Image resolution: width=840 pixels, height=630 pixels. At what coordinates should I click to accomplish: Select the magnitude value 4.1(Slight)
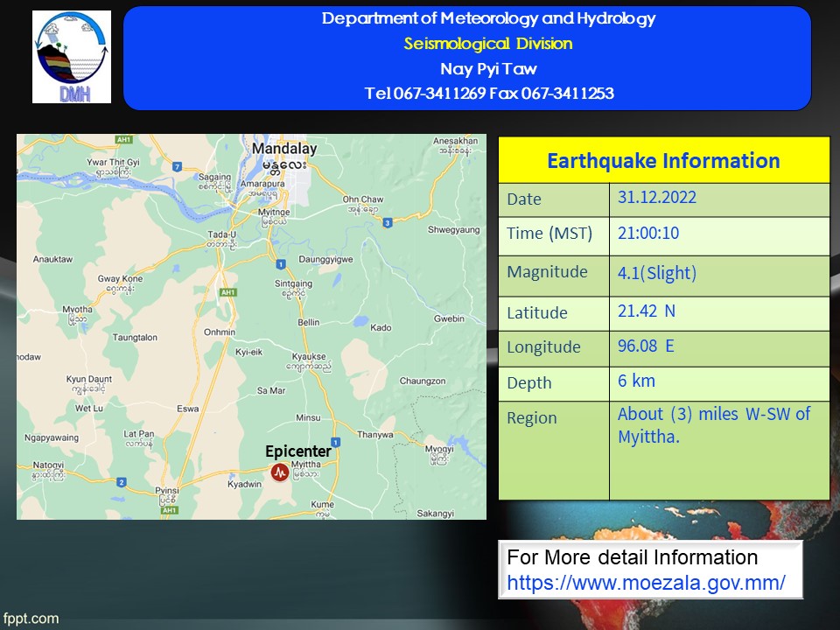(x=657, y=273)
